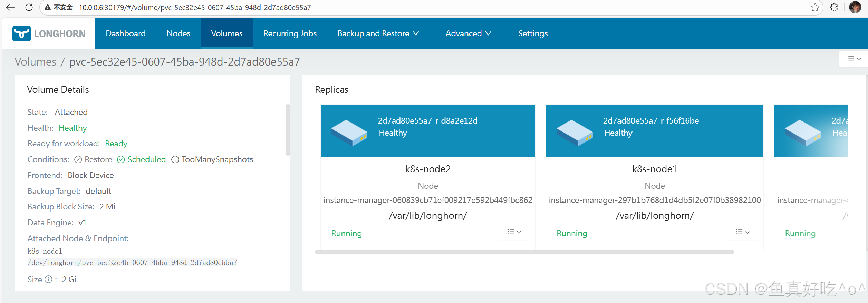Click the /dev/longhorn endpoint path
Viewport: 868px width, 303px height.
coord(132,263)
